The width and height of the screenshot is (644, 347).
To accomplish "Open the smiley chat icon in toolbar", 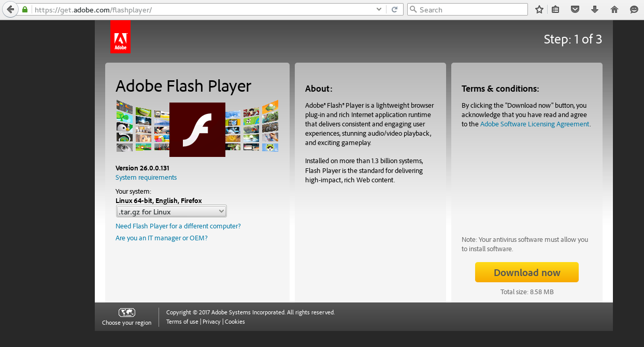I will (x=634, y=9).
